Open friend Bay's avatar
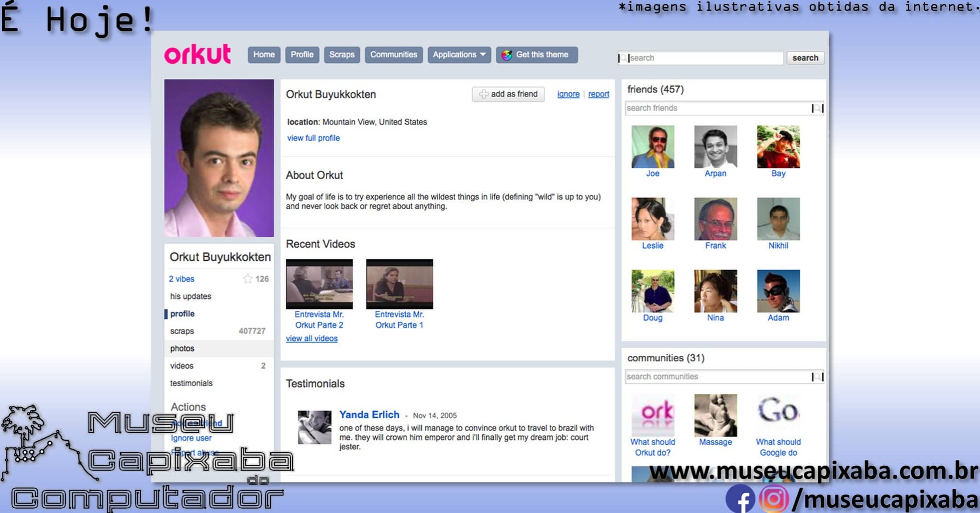This screenshot has width=980, height=513. (779, 147)
